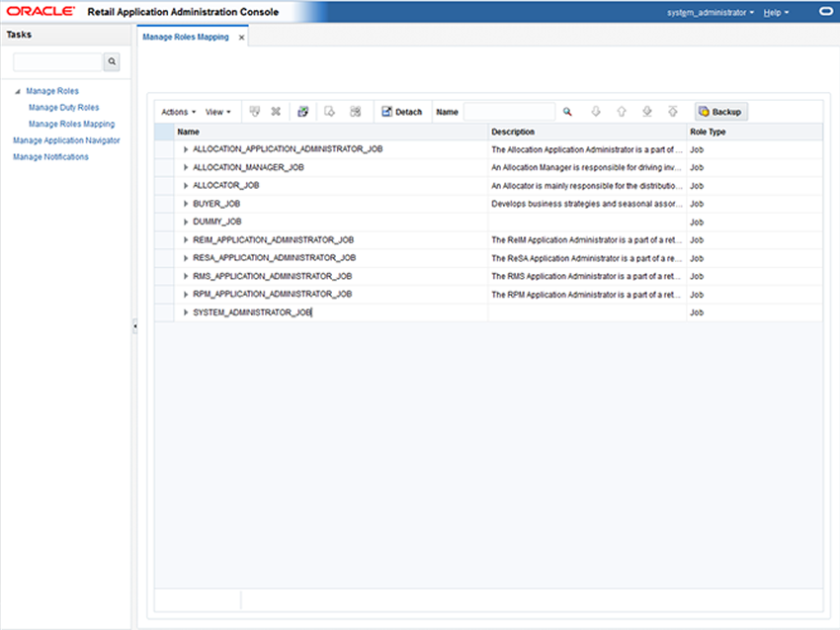Image resolution: width=840 pixels, height=630 pixels.
Task: Open the Manage Application Navigator link
Action: tap(66, 140)
